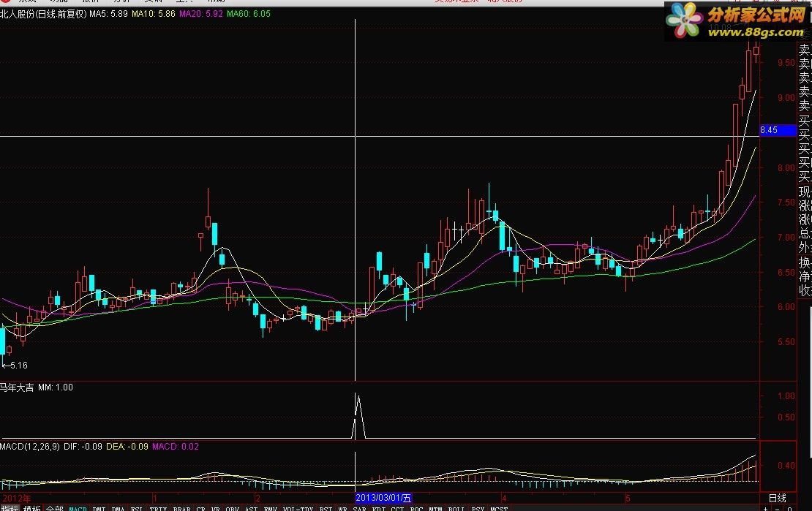
Task: Select the PSY indicator tab
Action: pyautogui.click(x=478, y=508)
